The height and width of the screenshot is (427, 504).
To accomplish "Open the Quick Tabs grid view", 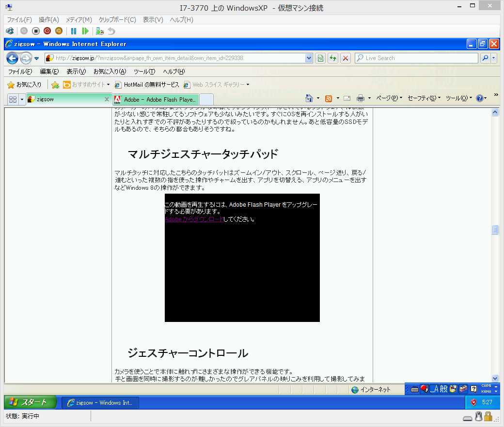I will point(13,99).
